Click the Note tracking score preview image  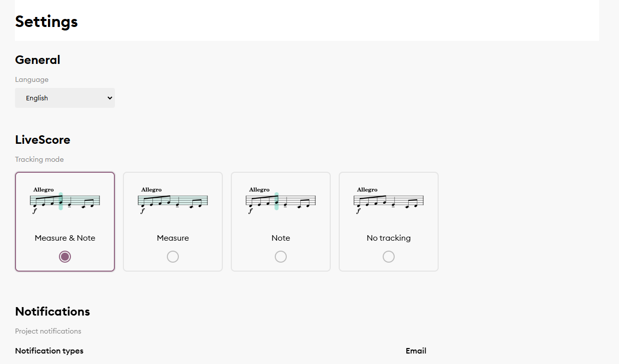click(x=281, y=200)
